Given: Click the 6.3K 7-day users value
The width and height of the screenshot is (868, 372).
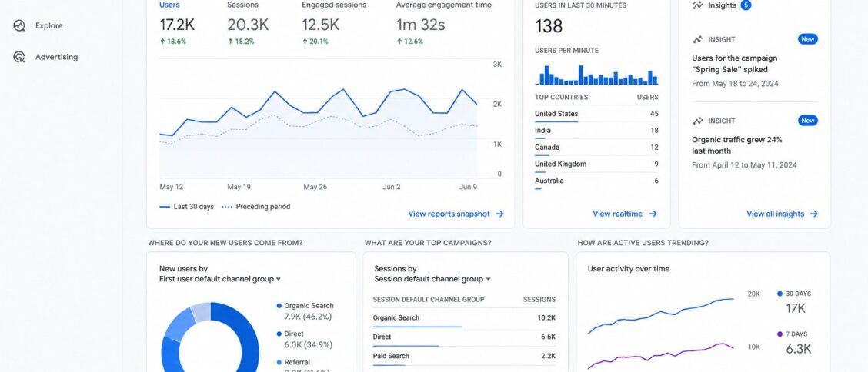Looking at the screenshot, I should [799, 349].
